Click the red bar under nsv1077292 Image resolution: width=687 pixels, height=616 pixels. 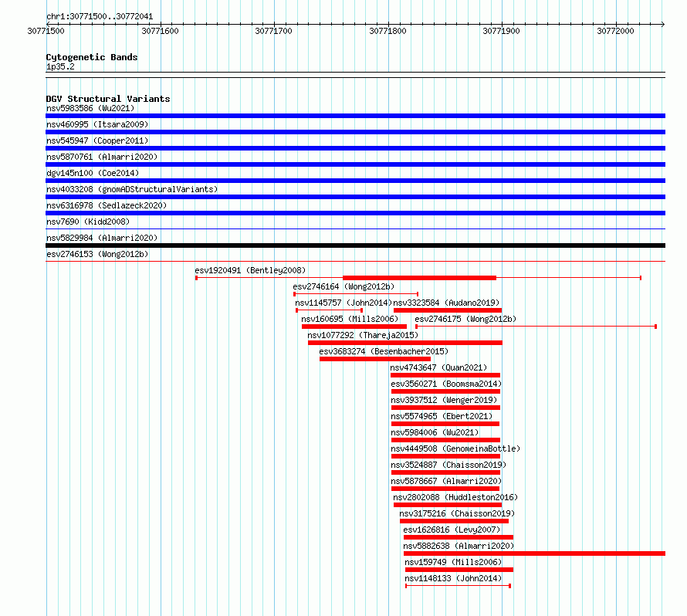pyautogui.click(x=404, y=343)
